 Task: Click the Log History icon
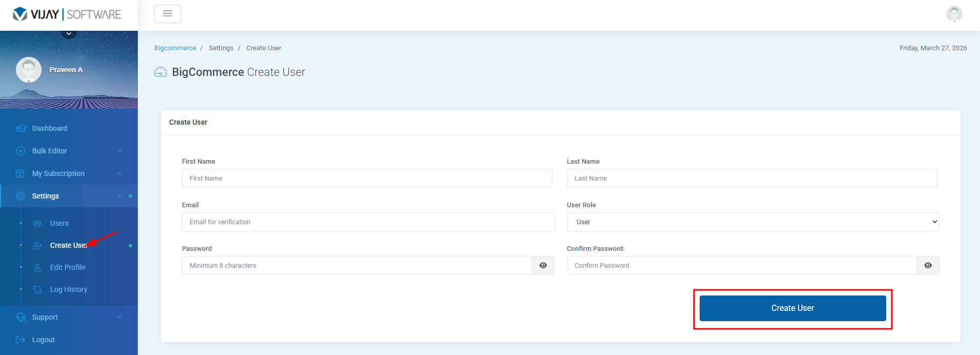tap(37, 289)
